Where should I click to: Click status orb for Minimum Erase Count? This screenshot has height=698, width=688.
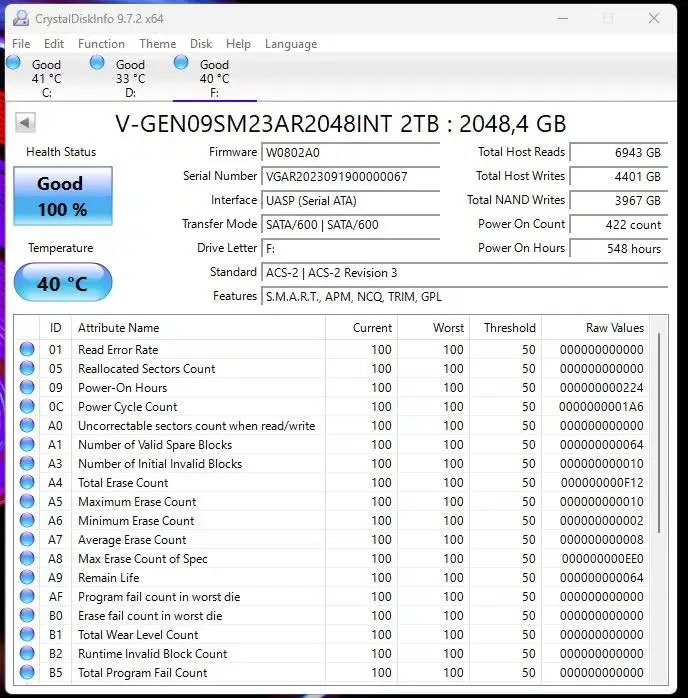pos(27,520)
